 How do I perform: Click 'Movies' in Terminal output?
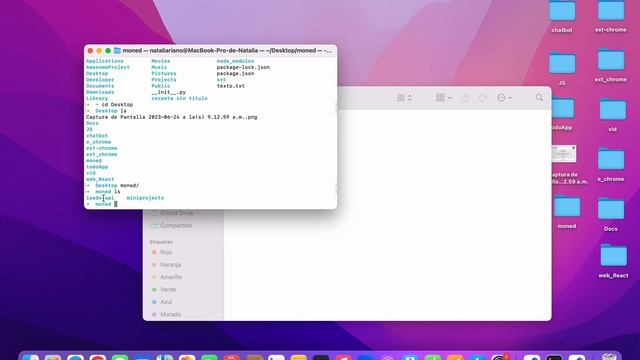[x=161, y=61]
